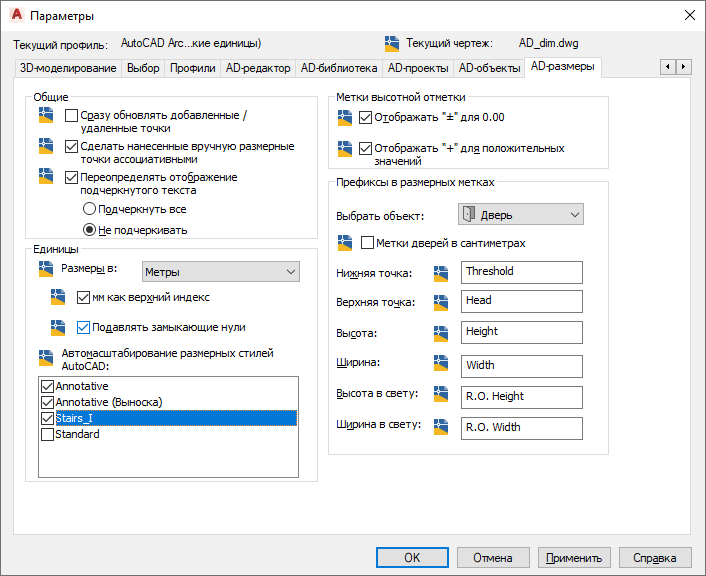Viewport: 706px width, 576px height.
Task: Click drawing icon beside 'Переопределять отображение' option
Action: (x=46, y=176)
